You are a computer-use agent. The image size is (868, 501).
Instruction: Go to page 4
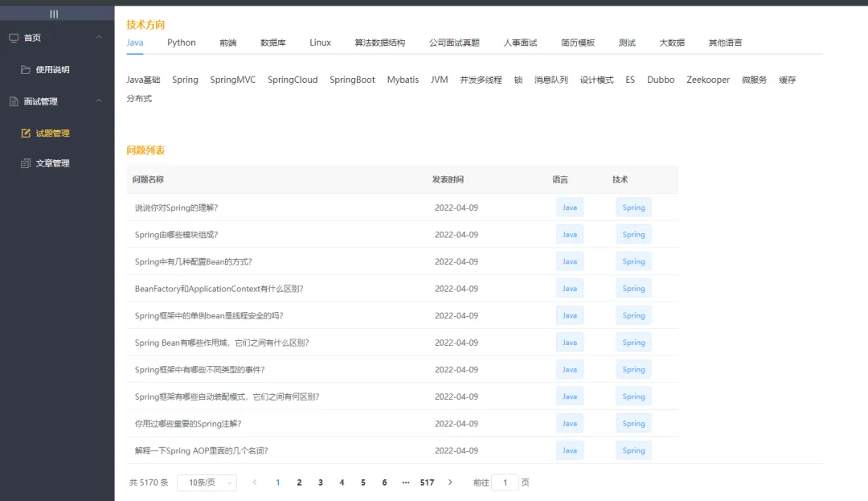pyautogui.click(x=342, y=483)
